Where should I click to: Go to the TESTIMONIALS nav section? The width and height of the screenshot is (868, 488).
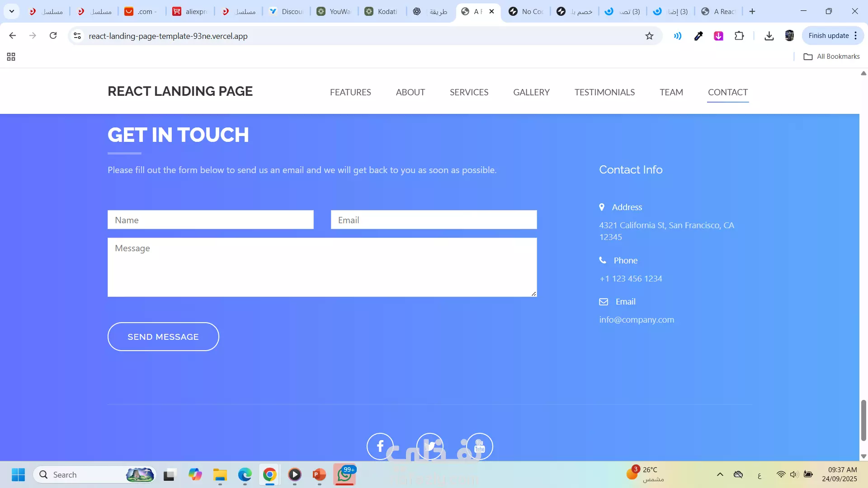pyautogui.click(x=604, y=92)
